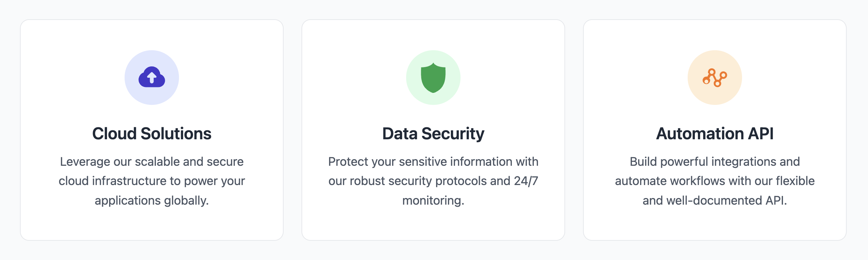Viewport: 868px width, 260px height.
Task: Click the word 'Security' in the middle heading
Action: pos(453,134)
